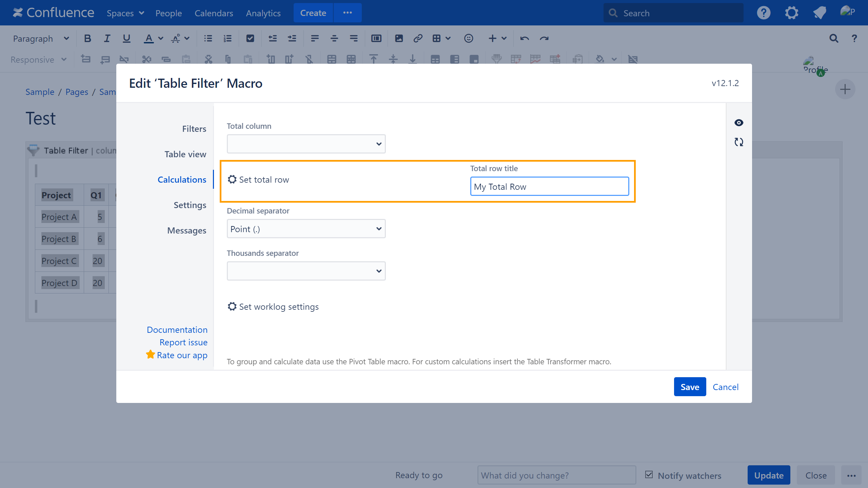Open the Total column dropdown
Viewport: 868px width, 488px height.
click(x=306, y=144)
